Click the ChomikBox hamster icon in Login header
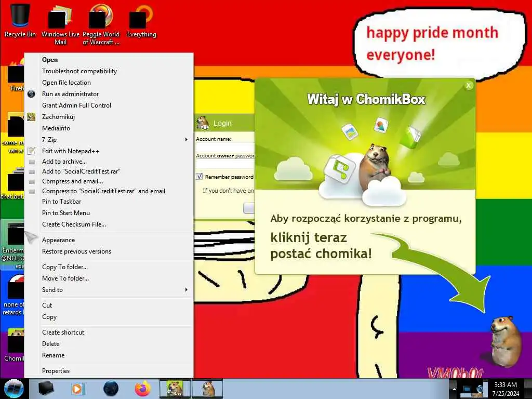This screenshot has height=399, width=532. 203,123
